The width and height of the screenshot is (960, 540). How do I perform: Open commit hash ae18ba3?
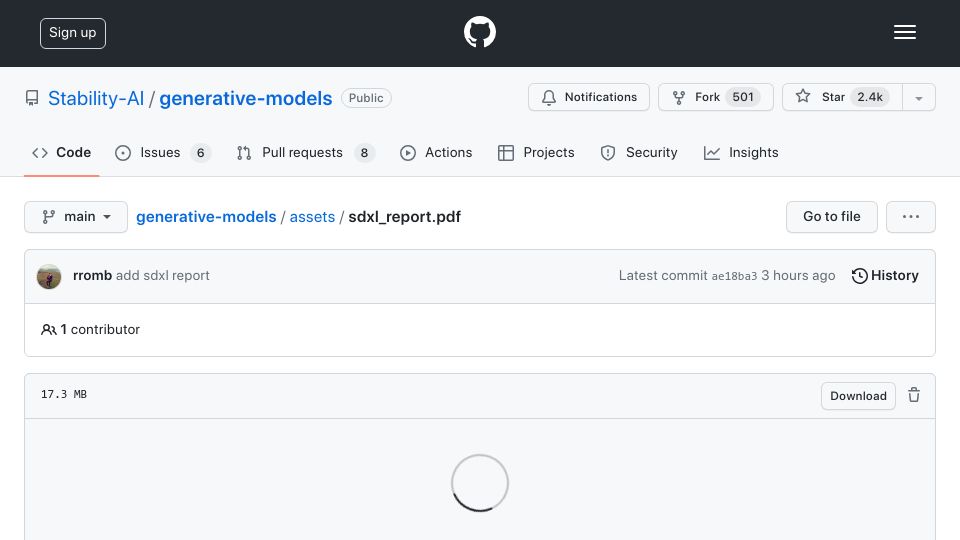[x=734, y=276]
